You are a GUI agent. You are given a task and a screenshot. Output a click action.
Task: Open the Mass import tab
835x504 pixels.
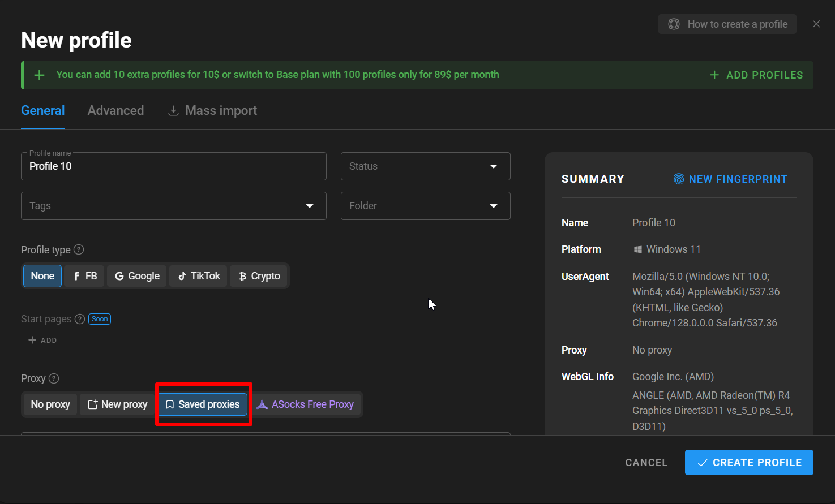[x=213, y=111]
